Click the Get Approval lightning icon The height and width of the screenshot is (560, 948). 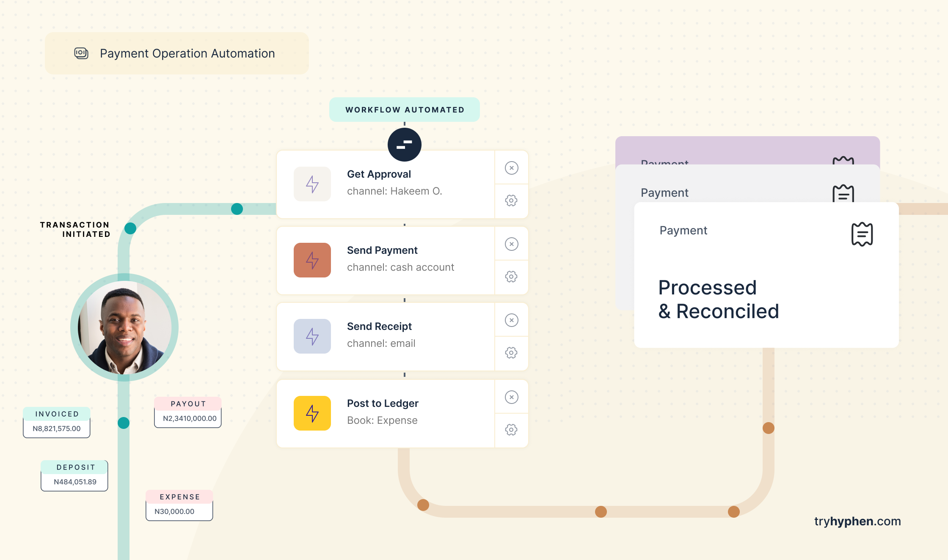click(x=312, y=184)
